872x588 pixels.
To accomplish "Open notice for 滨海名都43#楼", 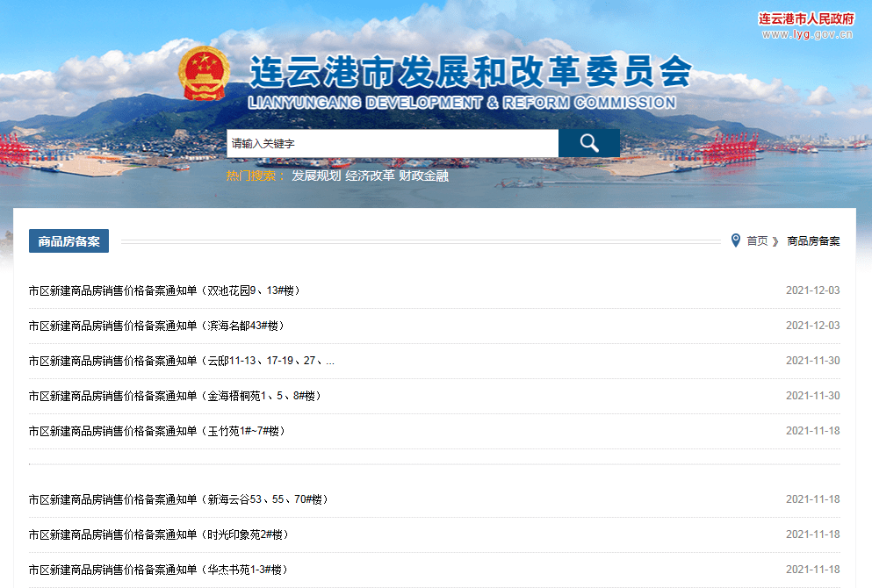I will (157, 326).
